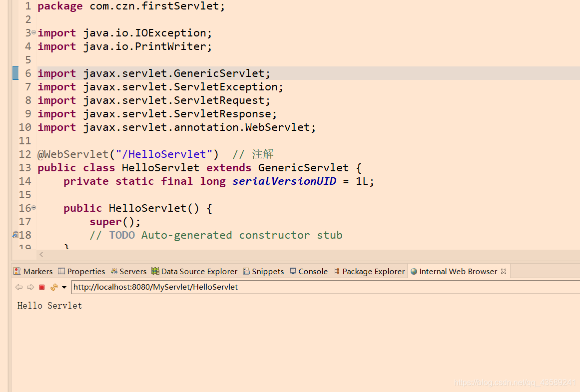Open the Servers tab

[x=129, y=272]
